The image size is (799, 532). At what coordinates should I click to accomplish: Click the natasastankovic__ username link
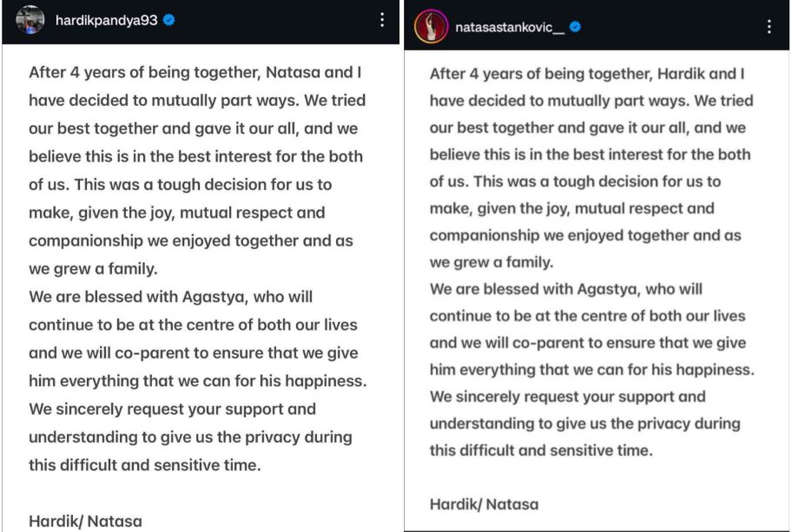coord(509,27)
